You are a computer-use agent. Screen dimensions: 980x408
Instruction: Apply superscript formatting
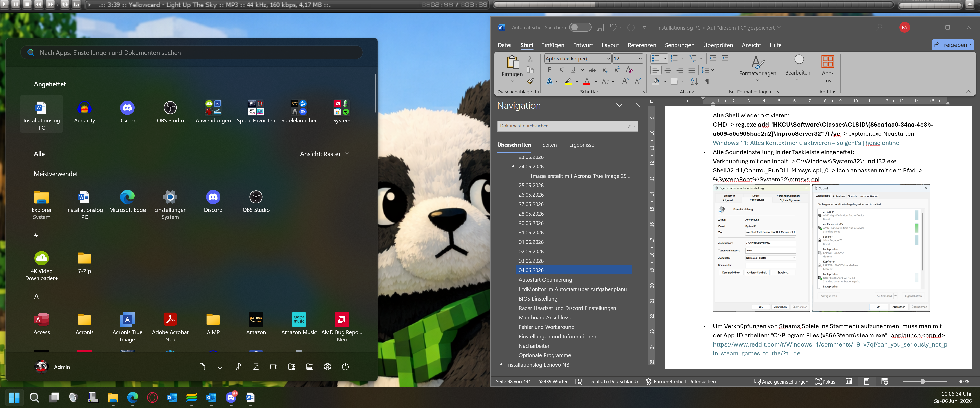pos(617,70)
